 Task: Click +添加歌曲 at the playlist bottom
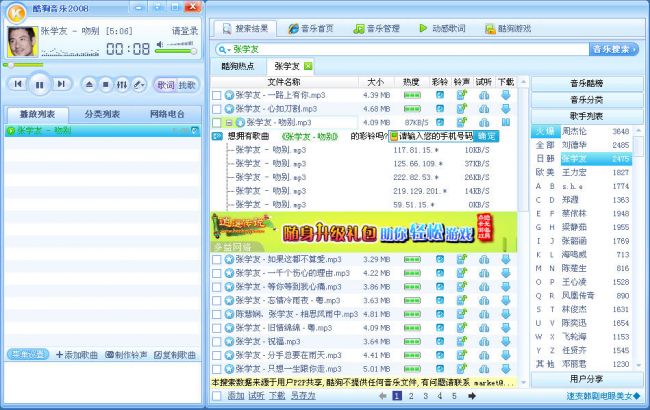pos(77,355)
